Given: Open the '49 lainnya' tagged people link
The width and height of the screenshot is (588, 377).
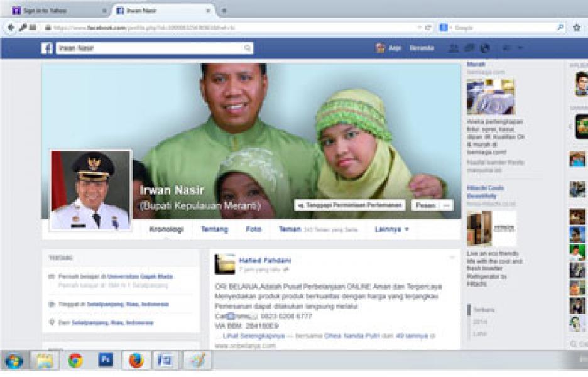Looking at the screenshot, I should tap(411, 336).
